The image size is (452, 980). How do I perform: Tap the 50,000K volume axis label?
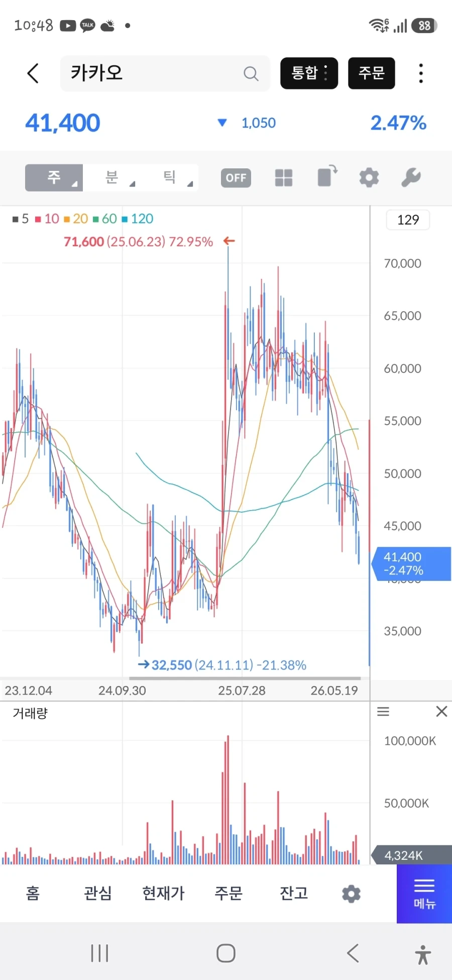[407, 803]
